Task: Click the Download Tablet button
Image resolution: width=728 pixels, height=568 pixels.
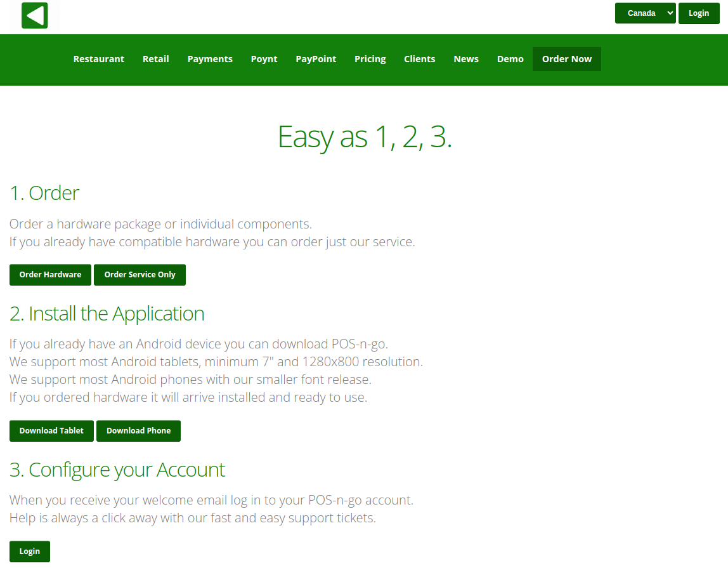Action: pos(51,431)
